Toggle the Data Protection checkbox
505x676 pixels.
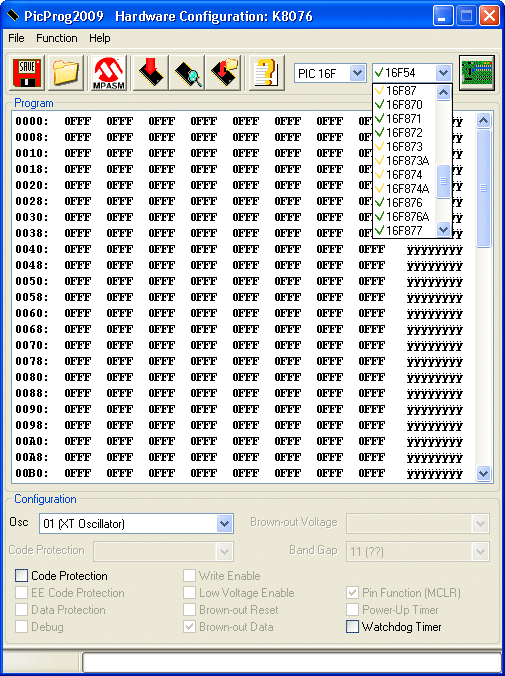[x=21, y=610]
